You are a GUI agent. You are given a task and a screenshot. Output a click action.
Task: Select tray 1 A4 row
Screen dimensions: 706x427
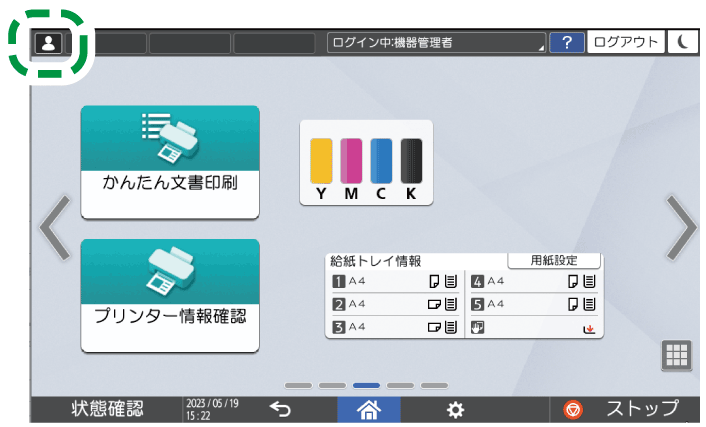(395, 282)
